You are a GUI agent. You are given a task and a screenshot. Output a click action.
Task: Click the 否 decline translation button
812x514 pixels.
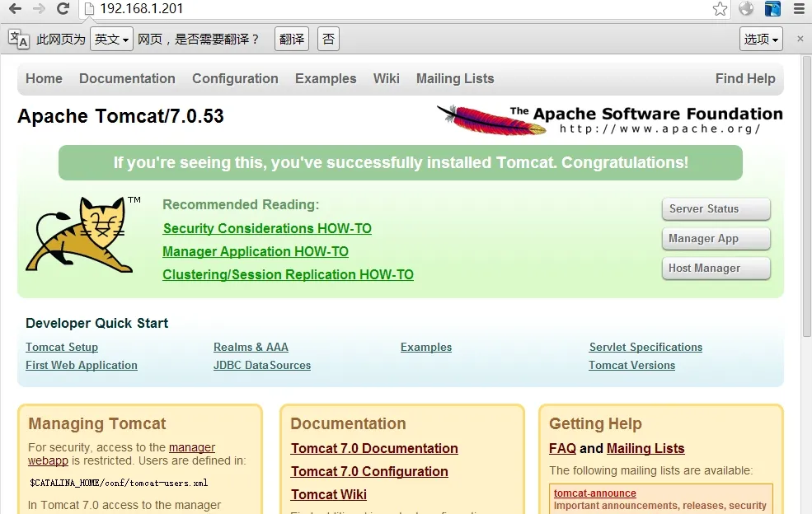click(328, 39)
